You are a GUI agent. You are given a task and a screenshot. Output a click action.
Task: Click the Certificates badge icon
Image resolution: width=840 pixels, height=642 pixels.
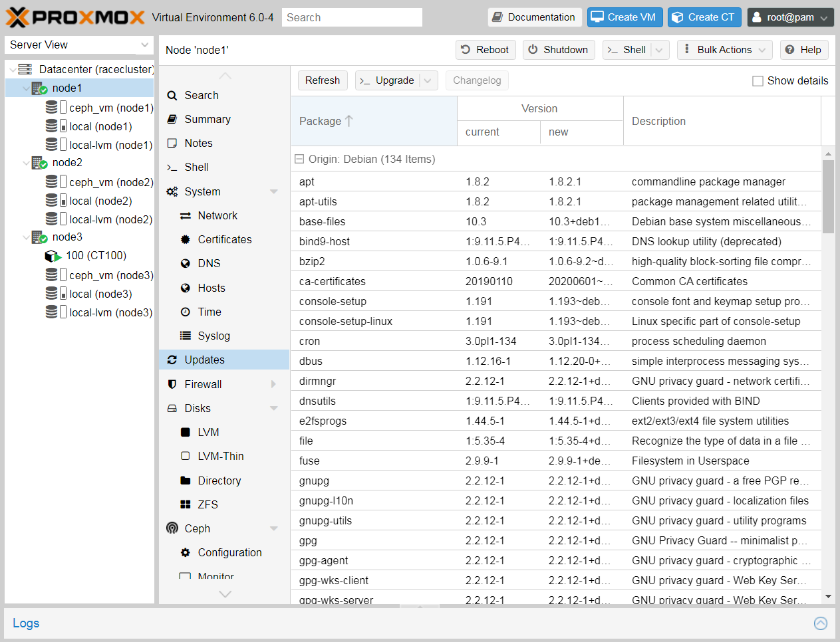(186, 239)
